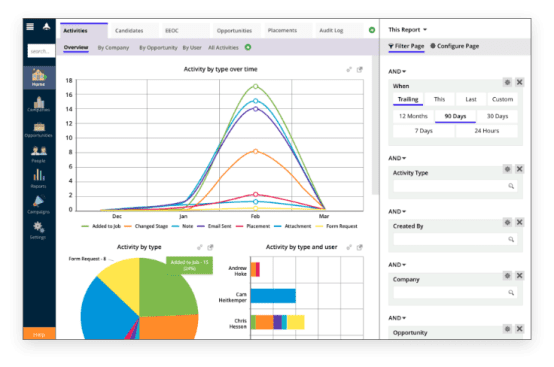Viewport: 554px width, 367px height.
Task: Click the gear icon on When filter
Action: 507,82
